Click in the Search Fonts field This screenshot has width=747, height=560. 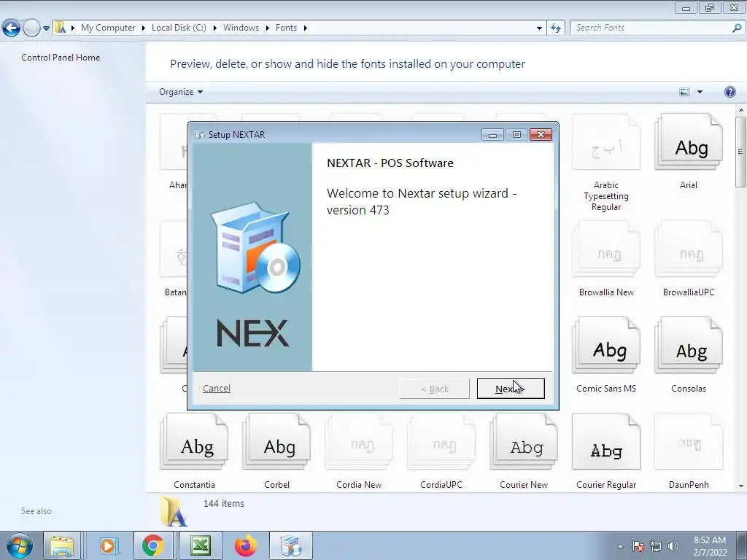pos(651,28)
